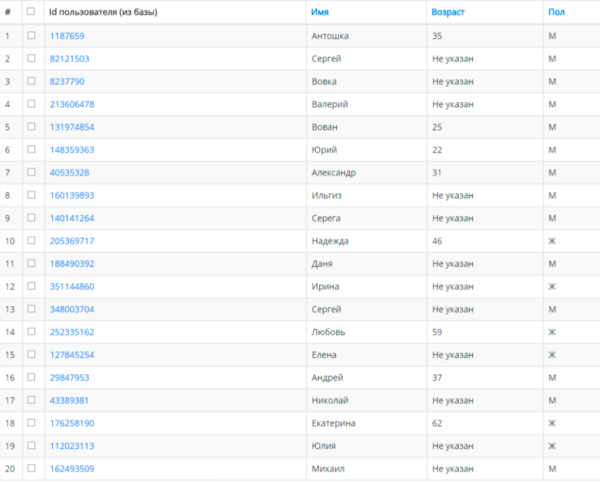Image resolution: width=600 pixels, height=482 pixels.
Task: Click on the name Михаил
Action: (328, 469)
